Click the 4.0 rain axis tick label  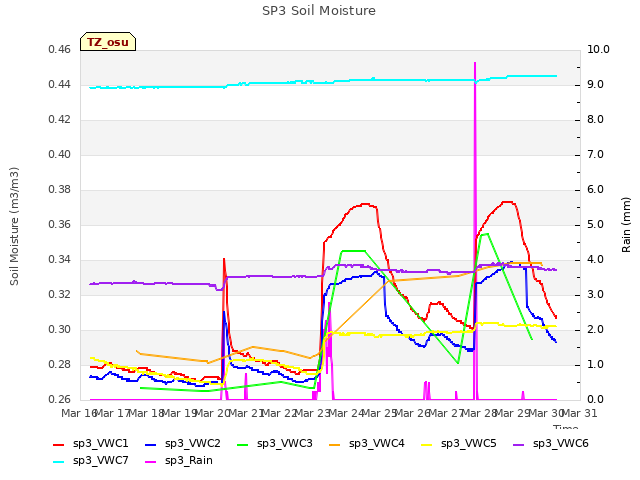click(595, 260)
